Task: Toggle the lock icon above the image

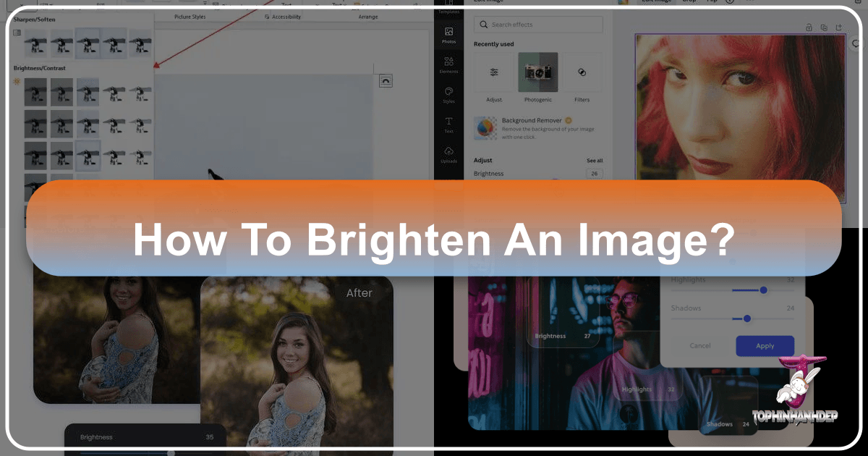Action: [809, 27]
